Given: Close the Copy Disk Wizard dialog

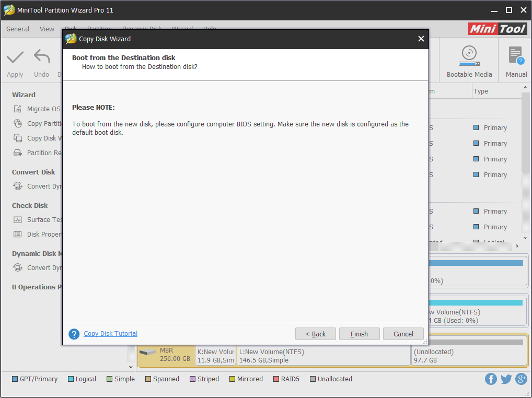Looking at the screenshot, I should pos(421,39).
